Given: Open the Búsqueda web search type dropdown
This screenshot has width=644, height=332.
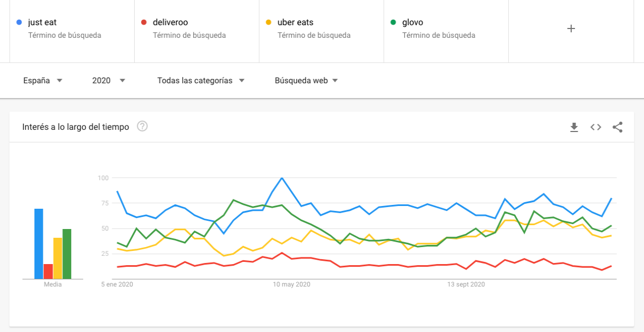Looking at the screenshot, I should (306, 81).
